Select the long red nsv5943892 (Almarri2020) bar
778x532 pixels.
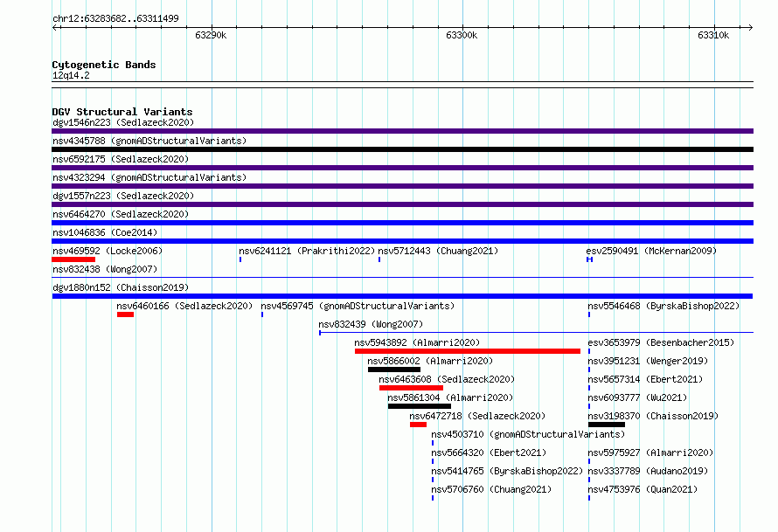click(468, 351)
